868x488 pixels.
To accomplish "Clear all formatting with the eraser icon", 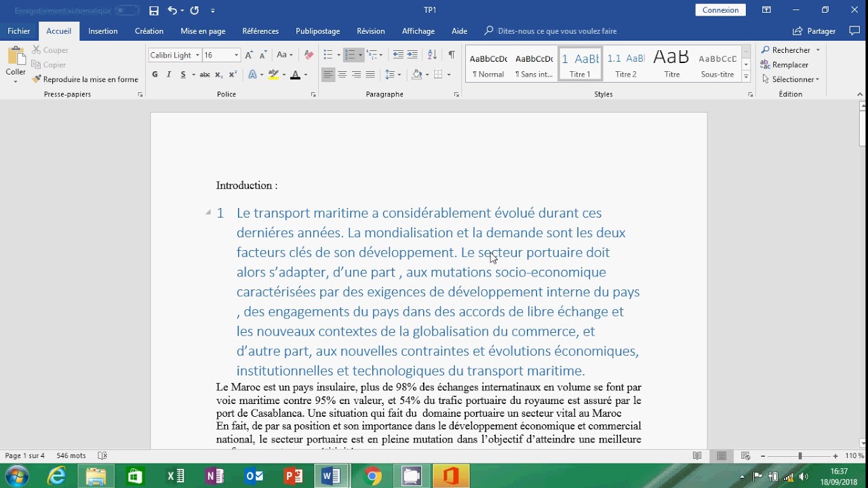I will [309, 55].
